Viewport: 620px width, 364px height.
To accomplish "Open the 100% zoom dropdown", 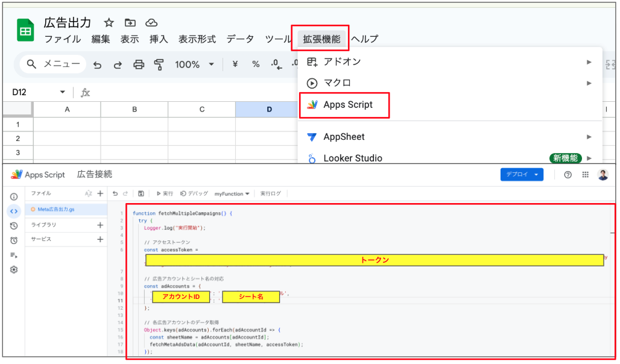I will tap(194, 64).
